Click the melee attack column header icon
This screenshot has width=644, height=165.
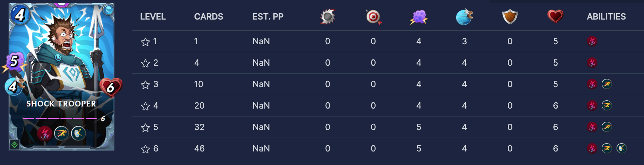[x=328, y=16]
